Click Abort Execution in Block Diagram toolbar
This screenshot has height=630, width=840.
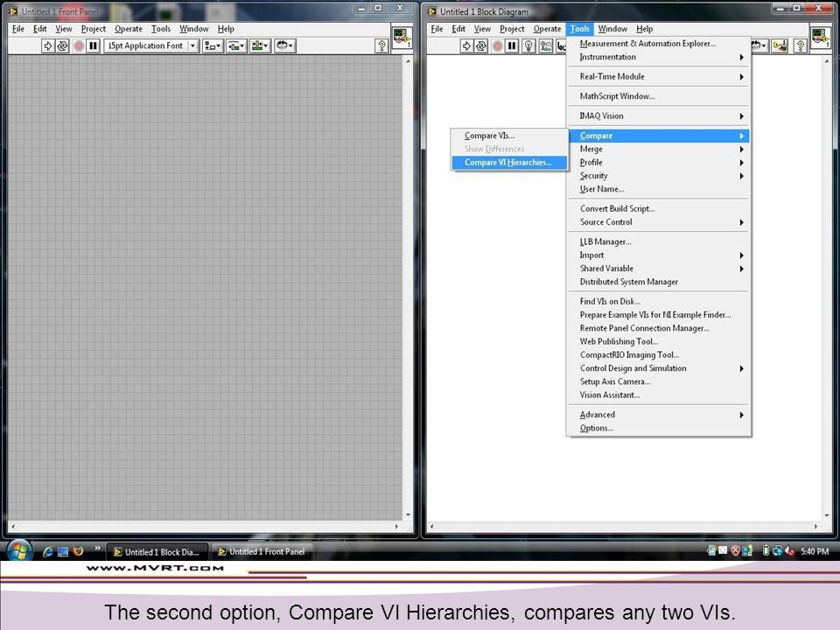coord(498,46)
